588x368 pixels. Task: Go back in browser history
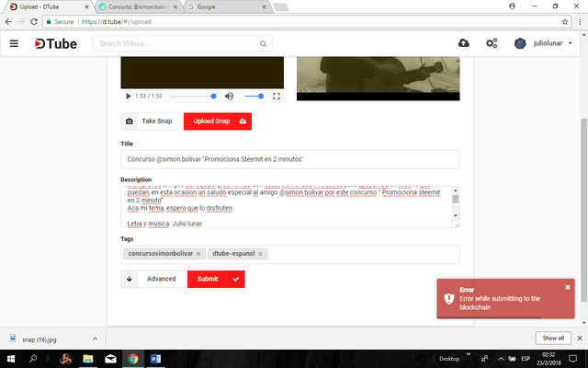click(x=8, y=22)
